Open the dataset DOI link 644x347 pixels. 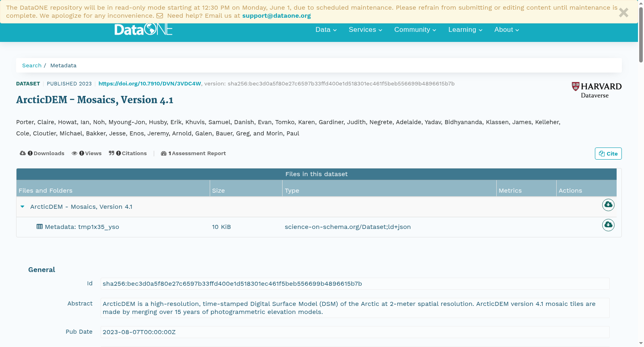pyautogui.click(x=150, y=84)
